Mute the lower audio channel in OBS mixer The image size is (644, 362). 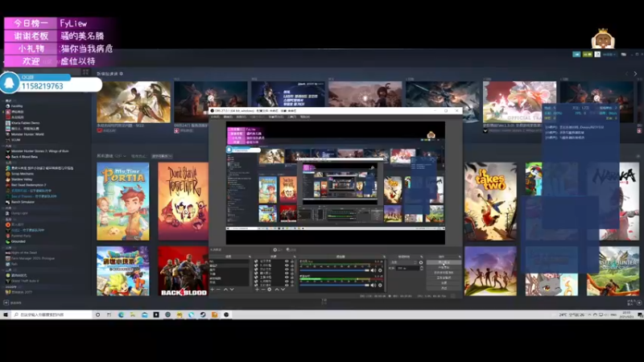point(374,286)
